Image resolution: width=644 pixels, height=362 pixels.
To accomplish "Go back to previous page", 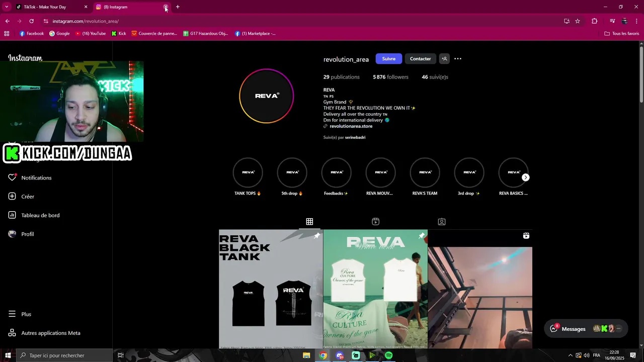I will click(7, 21).
